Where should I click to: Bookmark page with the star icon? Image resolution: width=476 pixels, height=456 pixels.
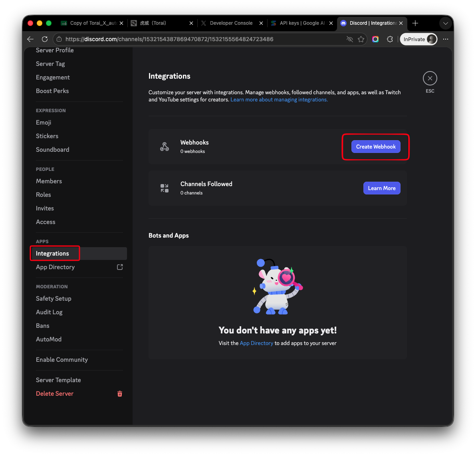click(x=361, y=39)
